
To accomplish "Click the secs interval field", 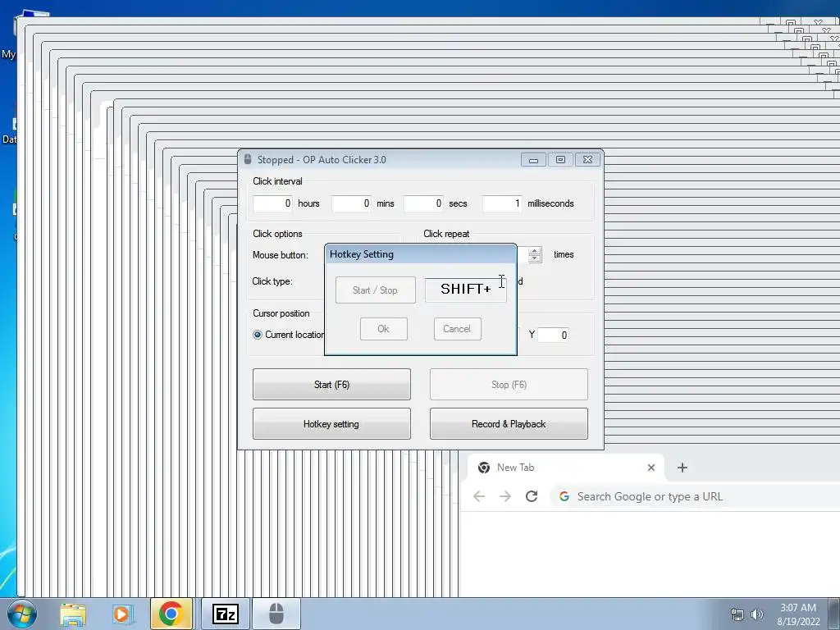I will point(424,203).
